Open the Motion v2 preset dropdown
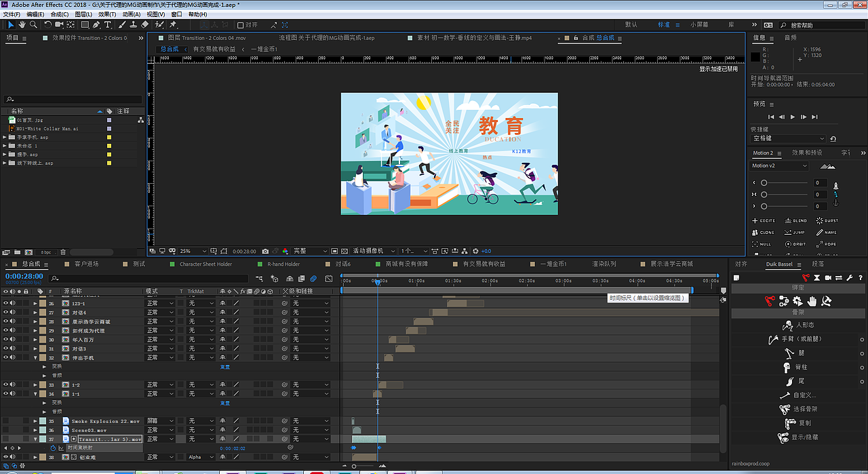 (780, 165)
